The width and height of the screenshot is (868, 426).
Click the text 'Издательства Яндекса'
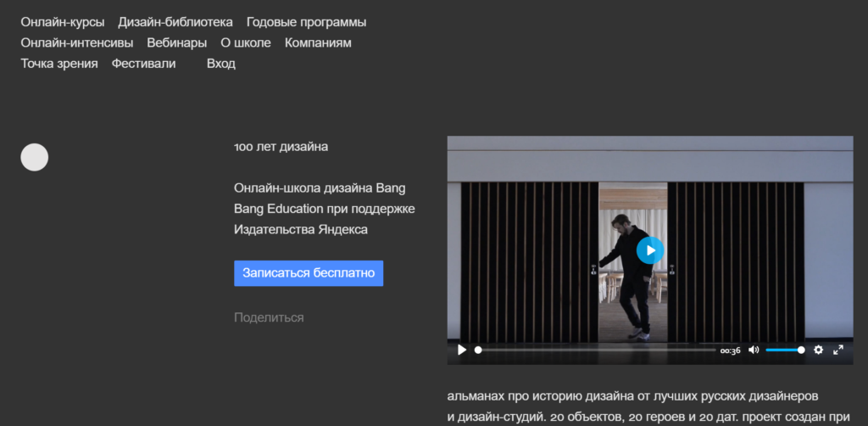[301, 229]
